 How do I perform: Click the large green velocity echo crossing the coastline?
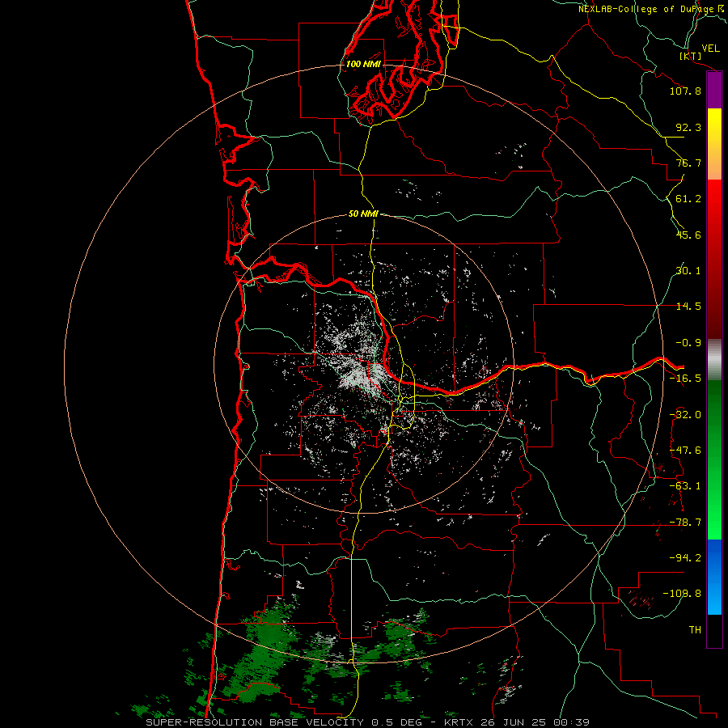pos(260,654)
